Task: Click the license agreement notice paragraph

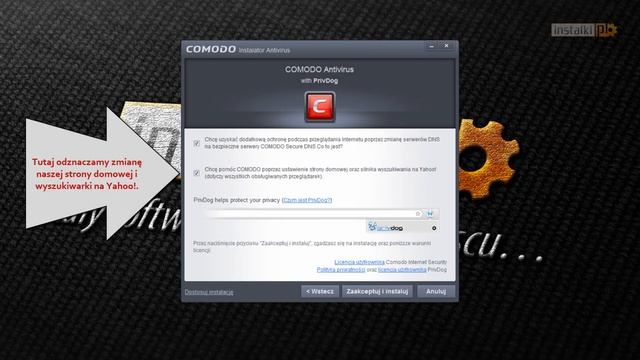Action: 312,247
